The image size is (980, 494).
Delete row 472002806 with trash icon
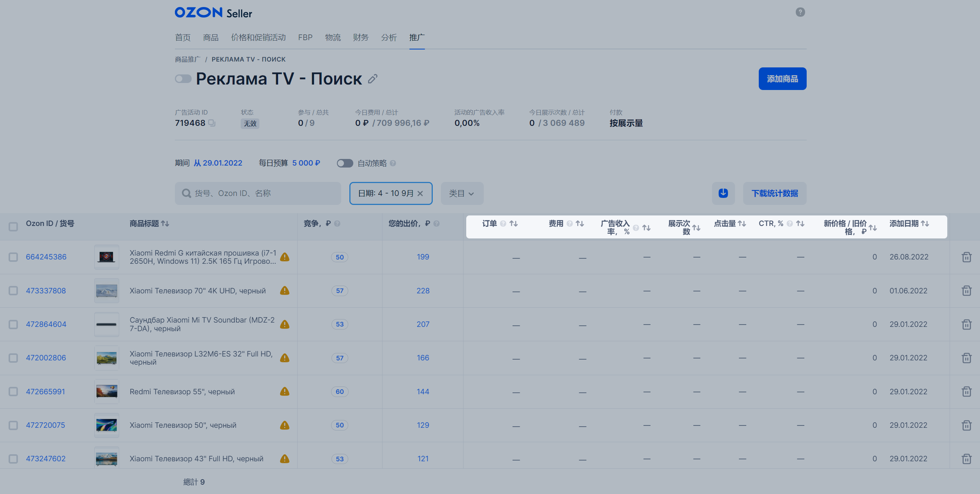pos(966,358)
